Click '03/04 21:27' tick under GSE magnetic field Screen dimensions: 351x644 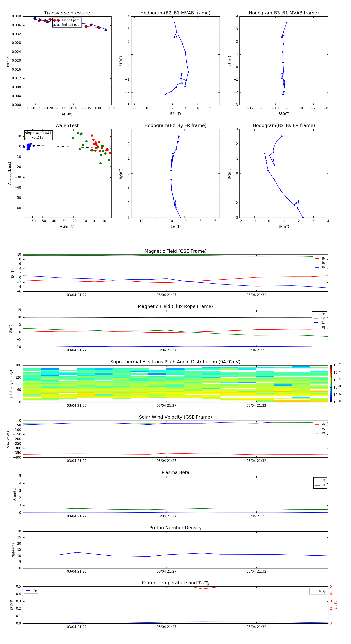[166, 295]
